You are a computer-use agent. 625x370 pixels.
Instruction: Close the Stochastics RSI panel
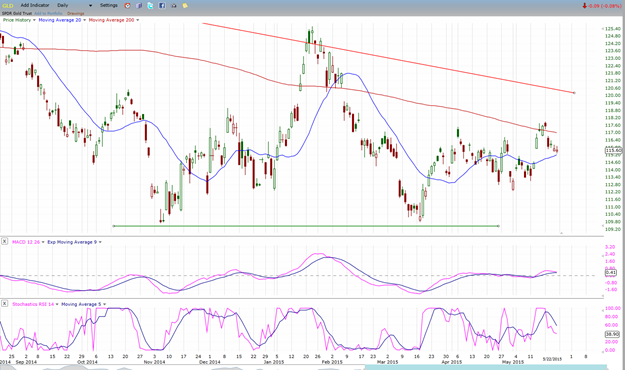[4, 303]
